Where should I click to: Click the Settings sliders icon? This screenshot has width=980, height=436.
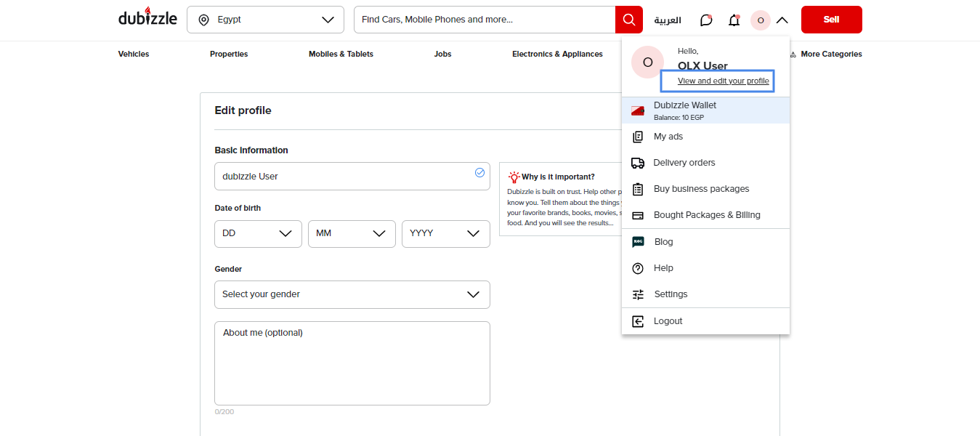(637, 294)
